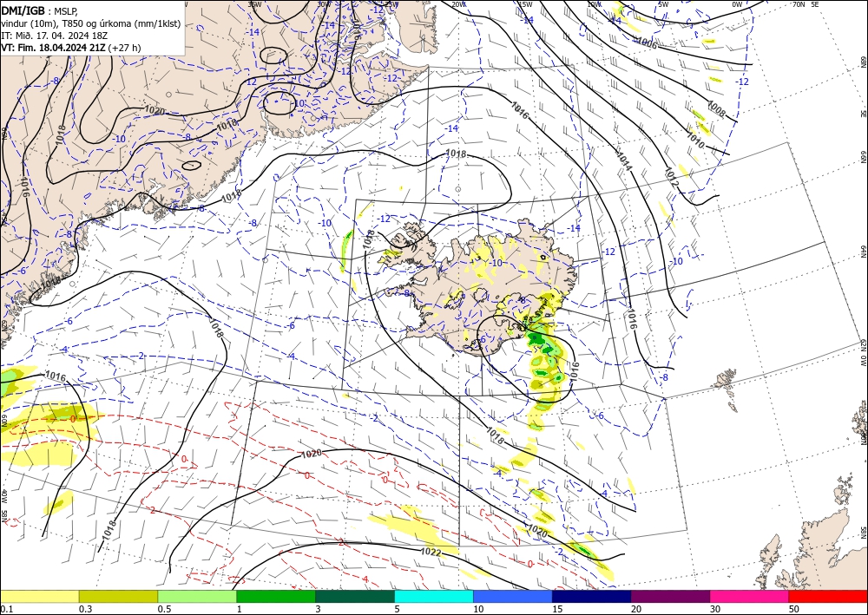Click the dark green 3–5 legend swatch
The image size is (868, 615).
coord(355,596)
